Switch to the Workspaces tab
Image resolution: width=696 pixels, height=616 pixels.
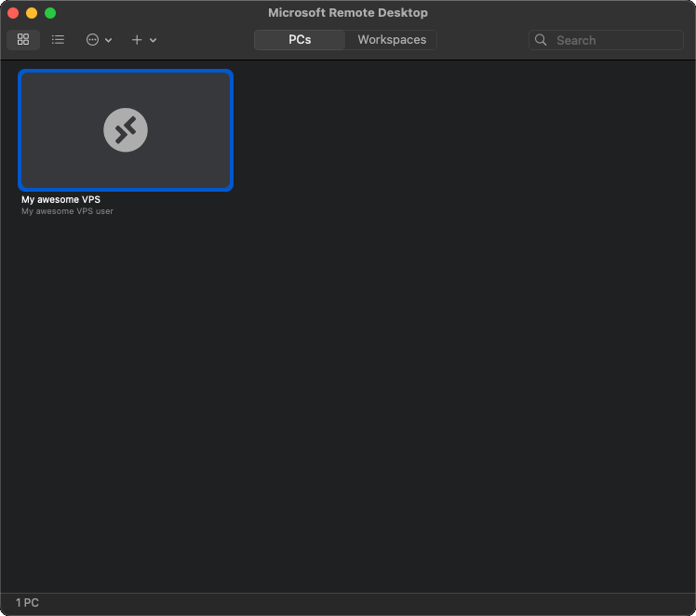tap(392, 40)
